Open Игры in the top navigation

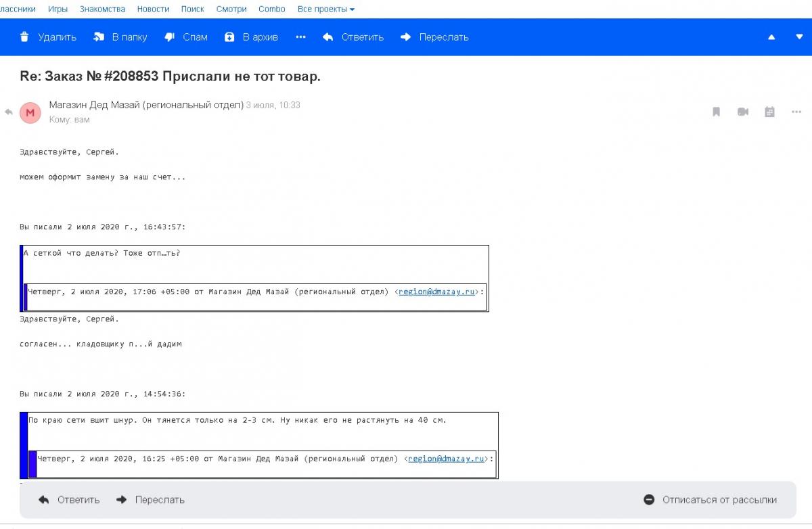(x=58, y=9)
